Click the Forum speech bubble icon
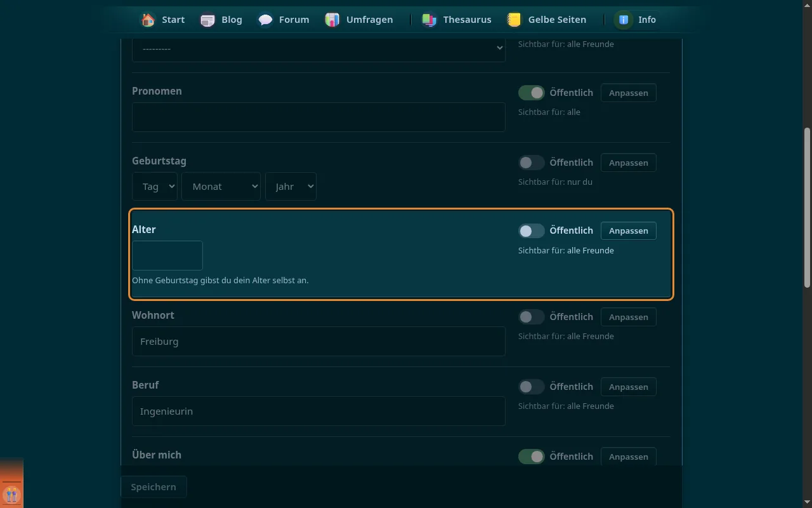The height and width of the screenshot is (508, 812). coord(265,20)
